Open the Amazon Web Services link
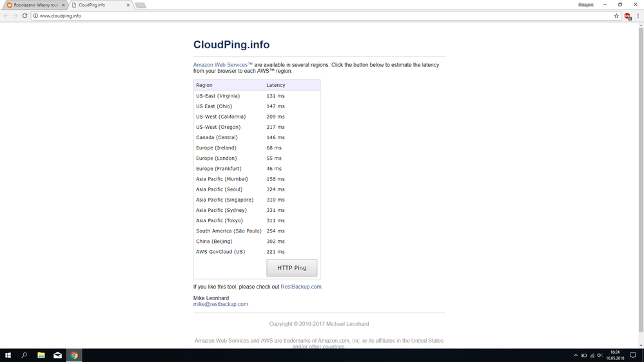 tap(223, 65)
